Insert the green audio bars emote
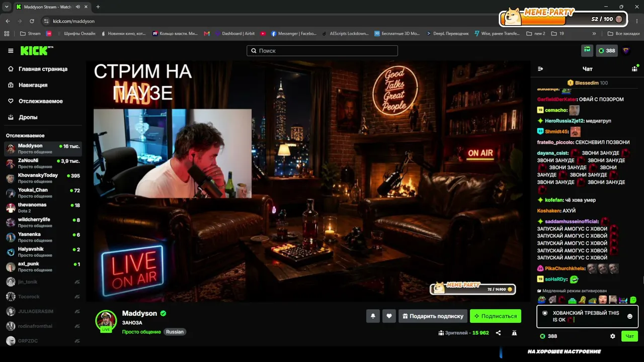644x362 pixels. [x=572, y=300]
